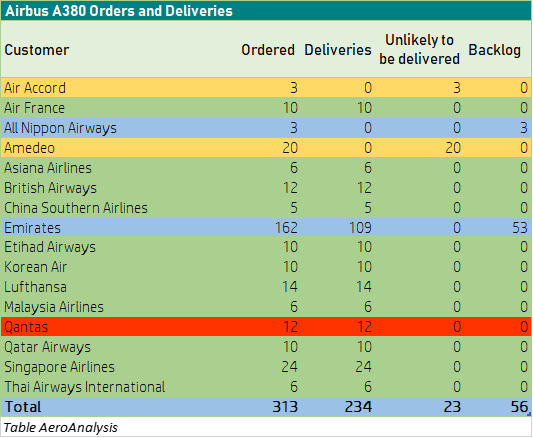533x438 pixels.
Task: Select Qatar Airways deliveries value 10
Action: coord(364,347)
